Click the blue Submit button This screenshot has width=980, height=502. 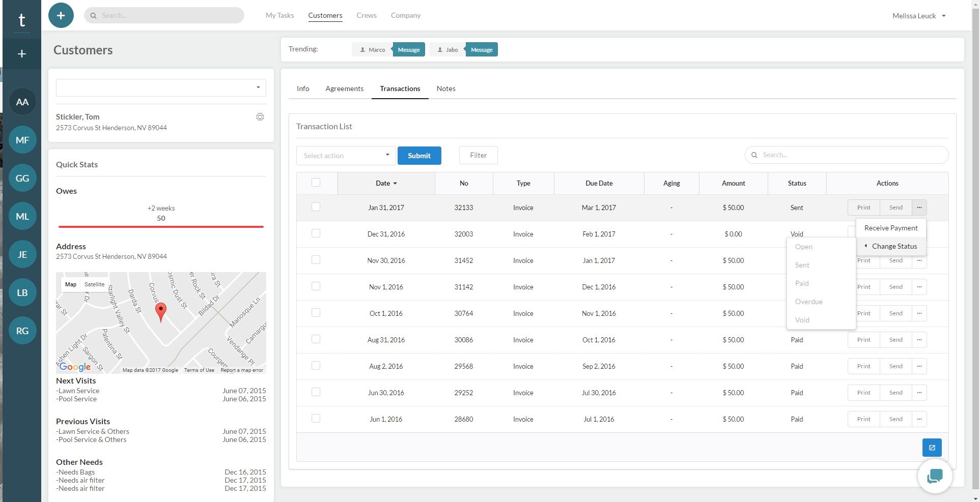(x=419, y=156)
